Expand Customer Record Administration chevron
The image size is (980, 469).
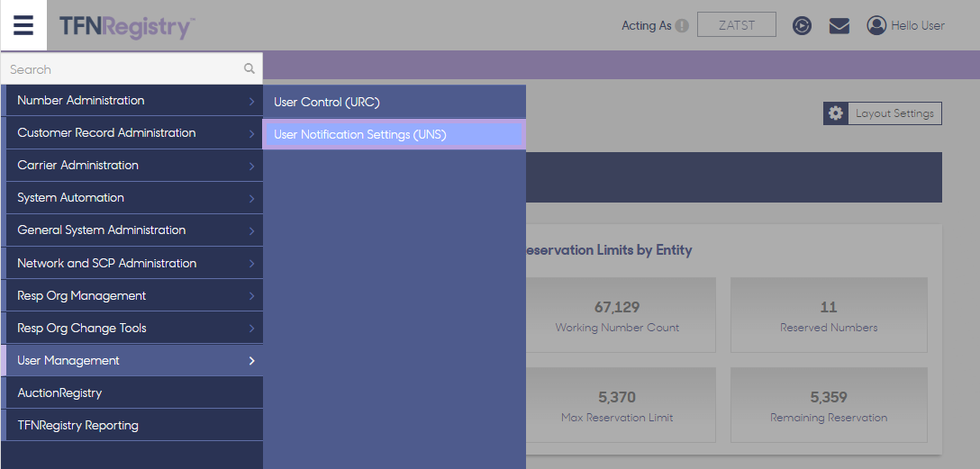click(x=251, y=133)
